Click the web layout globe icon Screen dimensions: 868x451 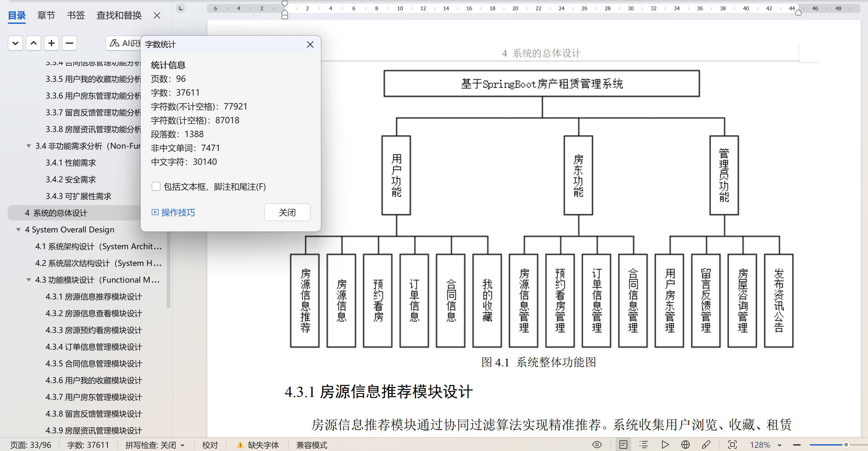pos(685,445)
